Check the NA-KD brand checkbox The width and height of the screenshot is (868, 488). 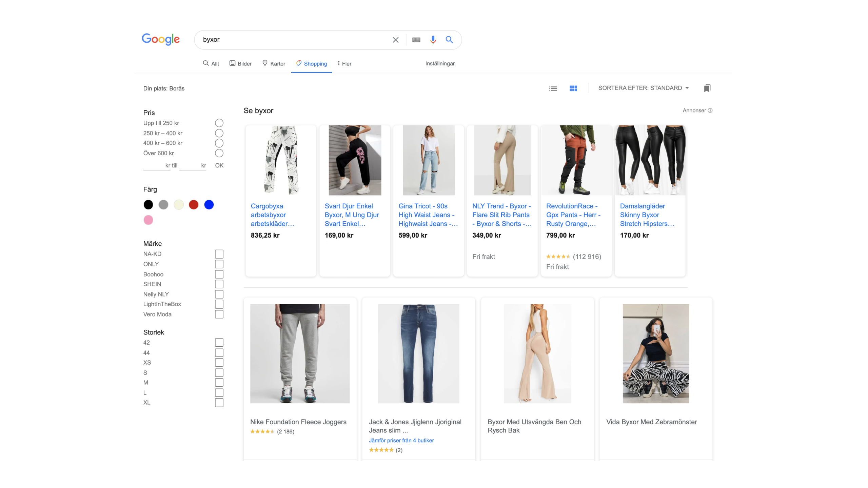click(x=219, y=254)
